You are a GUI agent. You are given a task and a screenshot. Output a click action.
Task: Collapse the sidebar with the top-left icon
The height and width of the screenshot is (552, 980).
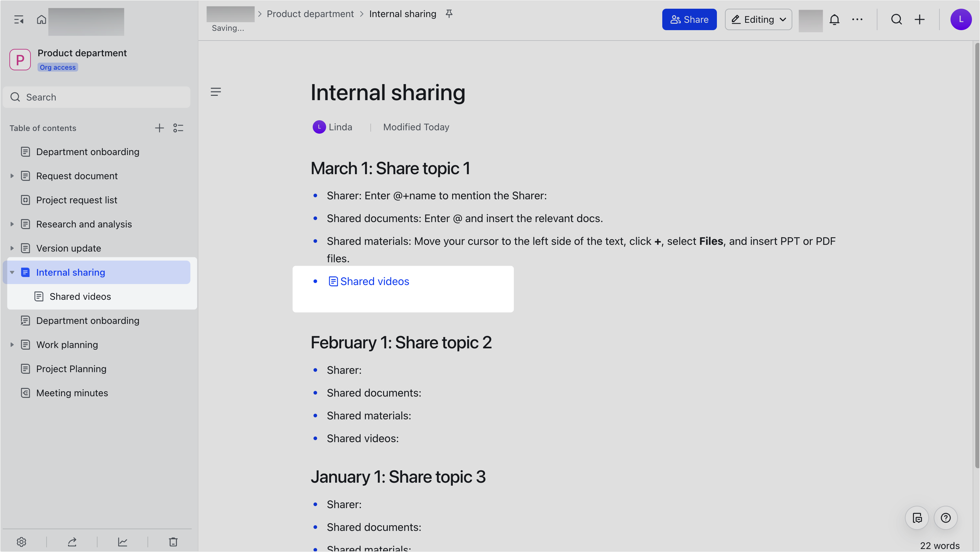19,19
